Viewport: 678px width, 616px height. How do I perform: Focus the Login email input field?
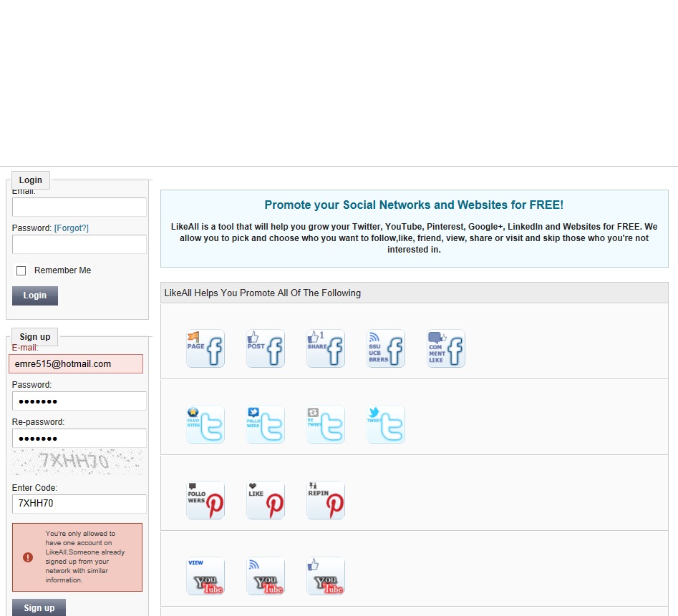pyautogui.click(x=79, y=207)
